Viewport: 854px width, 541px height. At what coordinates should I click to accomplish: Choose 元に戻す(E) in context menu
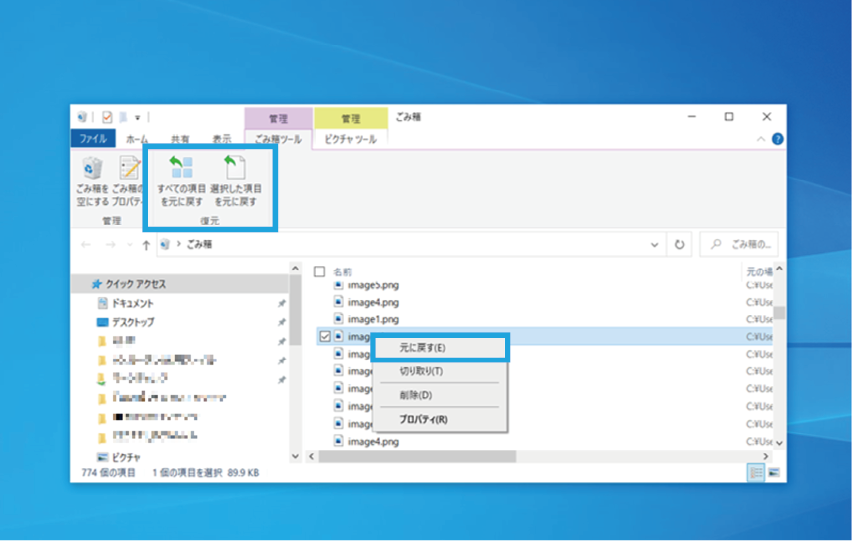(x=440, y=348)
